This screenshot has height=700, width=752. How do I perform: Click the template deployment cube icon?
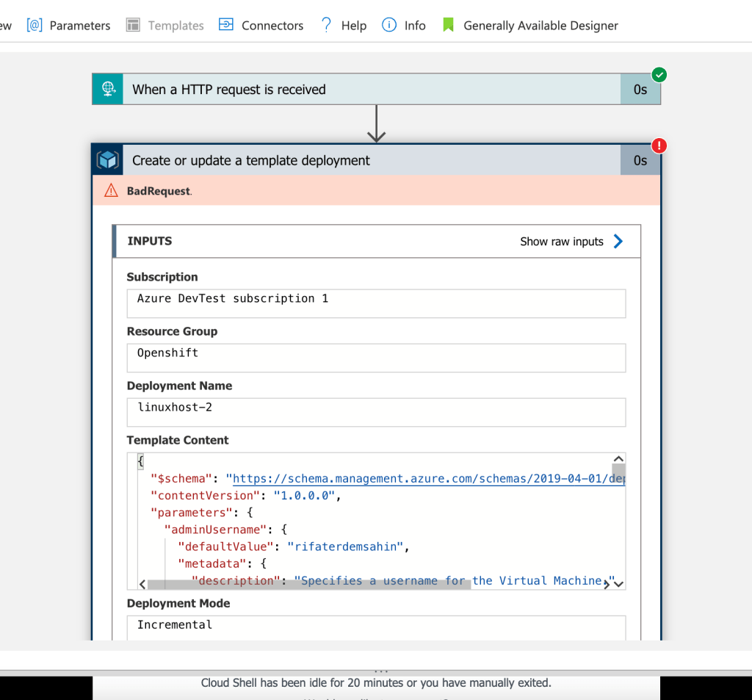click(x=107, y=160)
